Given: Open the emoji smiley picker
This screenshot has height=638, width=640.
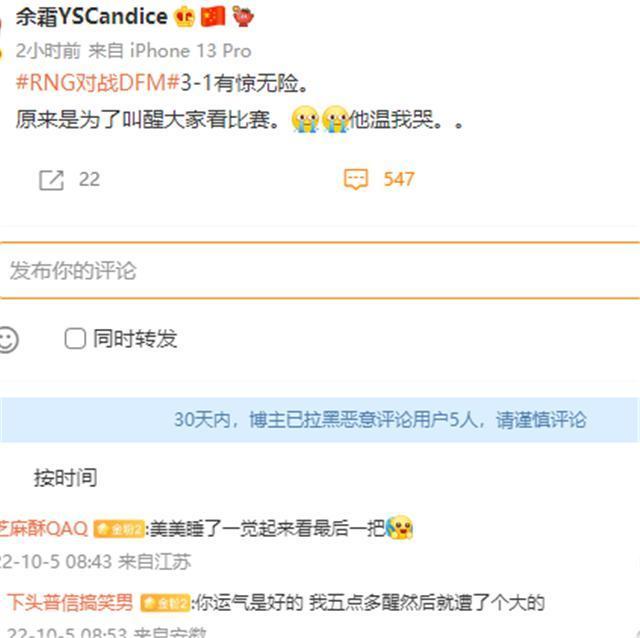Looking at the screenshot, I should tap(8, 339).
